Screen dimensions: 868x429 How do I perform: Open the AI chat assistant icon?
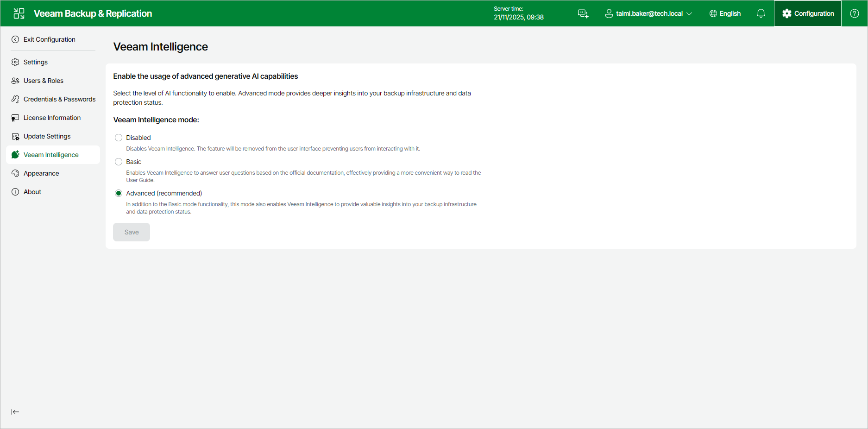point(583,13)
